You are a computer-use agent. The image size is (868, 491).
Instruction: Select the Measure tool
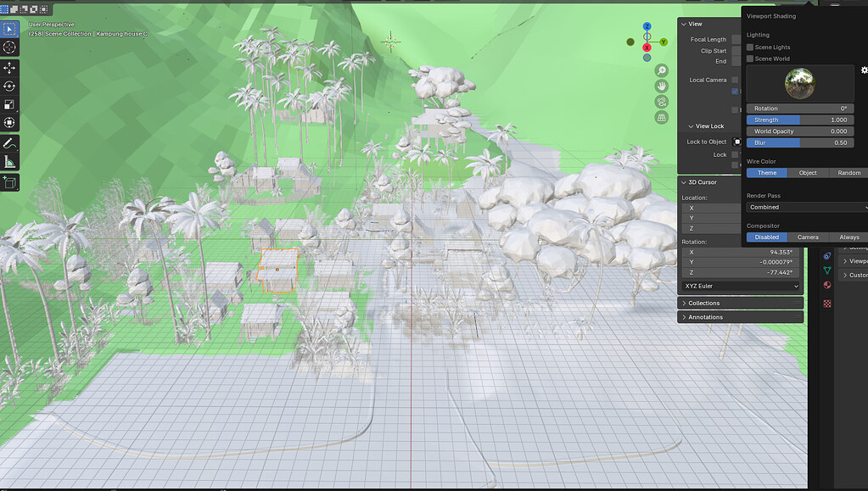[x=9, y=162]
